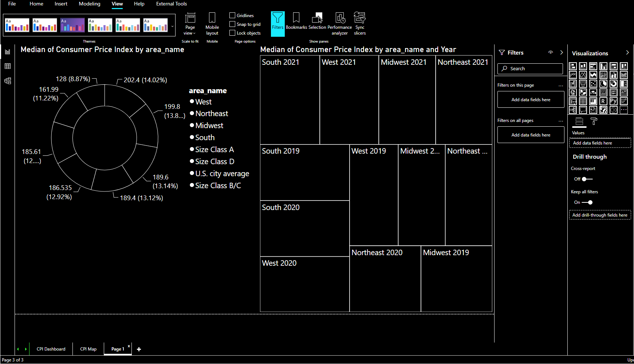Open the External Tools ribbon tab

(172, 4)
